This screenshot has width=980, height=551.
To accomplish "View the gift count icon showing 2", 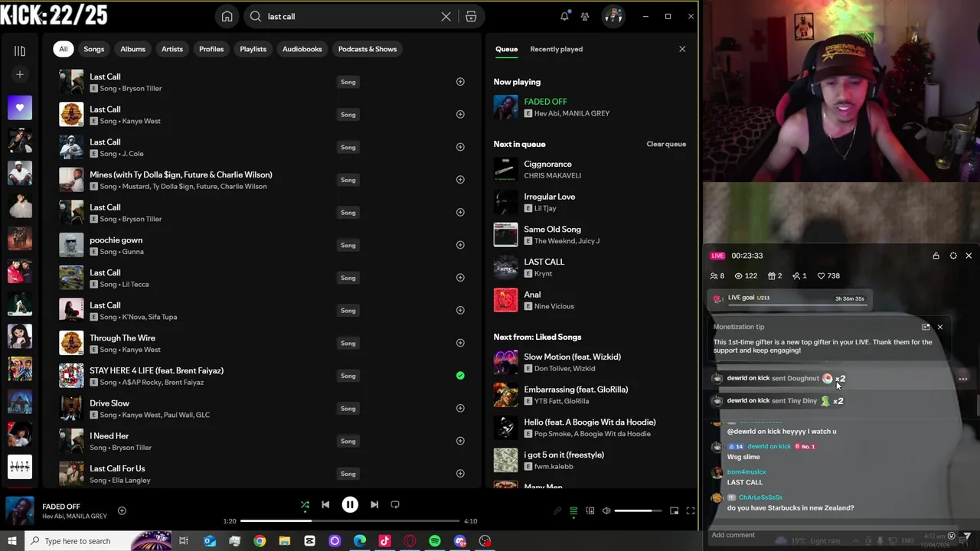I will pos(775,276).
